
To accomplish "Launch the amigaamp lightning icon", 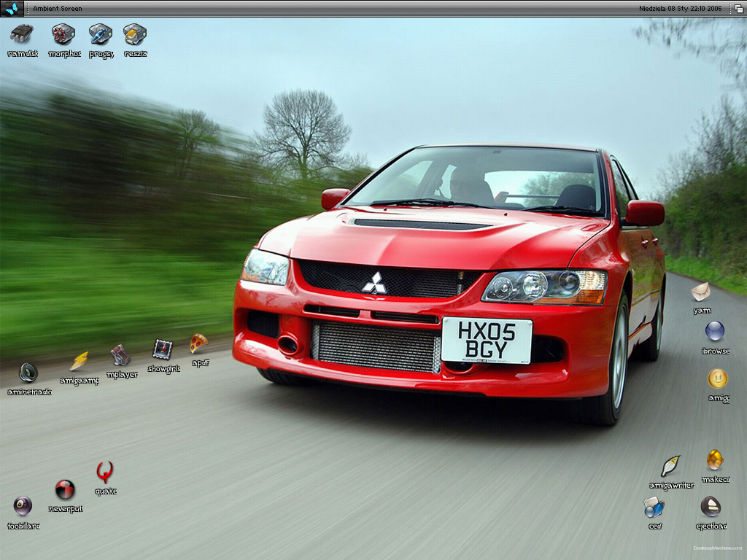I will point(79,361).
